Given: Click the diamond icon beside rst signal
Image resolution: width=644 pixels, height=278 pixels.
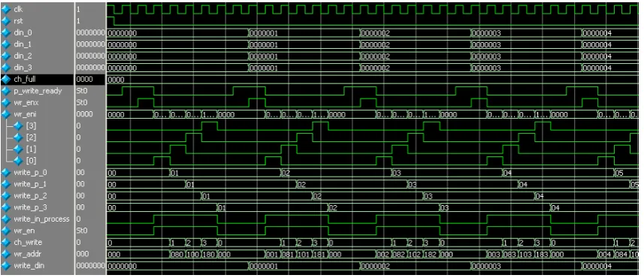Looking at the screenshot, I should tap(6, 20).
